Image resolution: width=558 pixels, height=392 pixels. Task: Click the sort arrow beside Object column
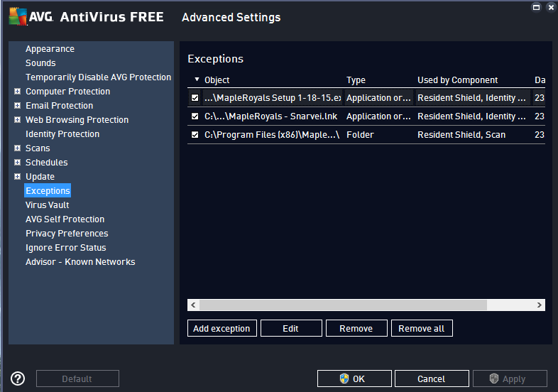pyautogui.click(x=197, y=80)
